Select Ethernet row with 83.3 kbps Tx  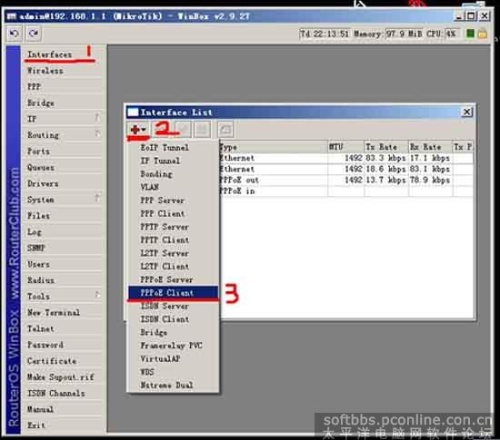pos(346,158)
